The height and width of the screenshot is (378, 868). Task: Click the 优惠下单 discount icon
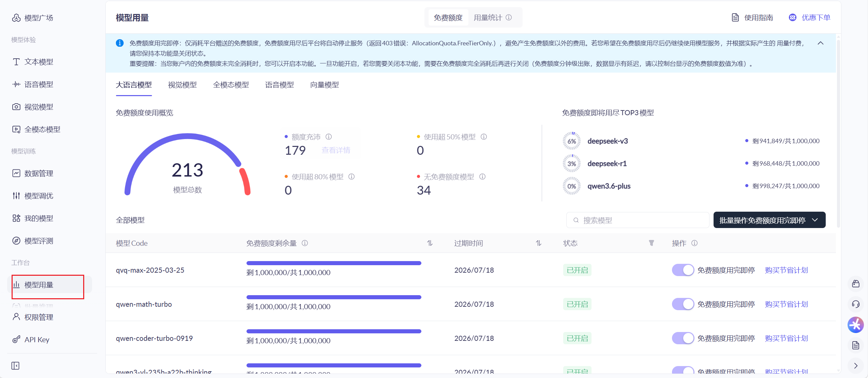tap(793, 17)
